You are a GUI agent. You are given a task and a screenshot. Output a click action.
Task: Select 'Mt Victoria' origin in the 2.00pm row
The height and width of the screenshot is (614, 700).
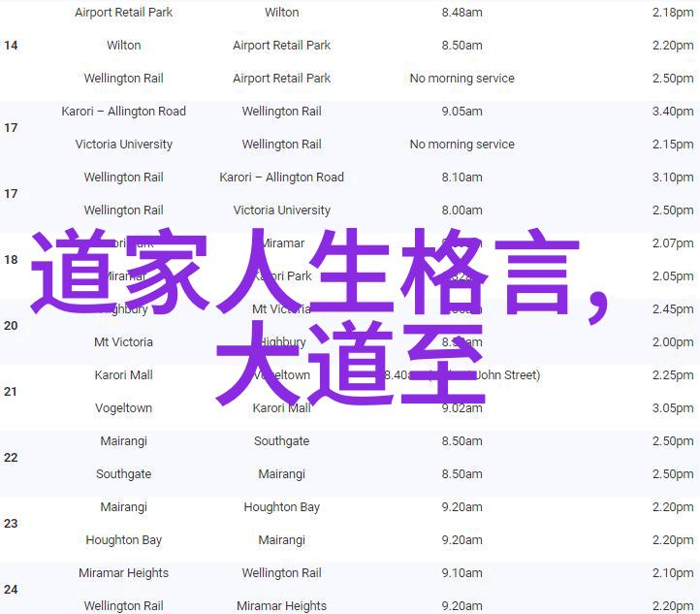pyautogui.click(x=124, y=342)
